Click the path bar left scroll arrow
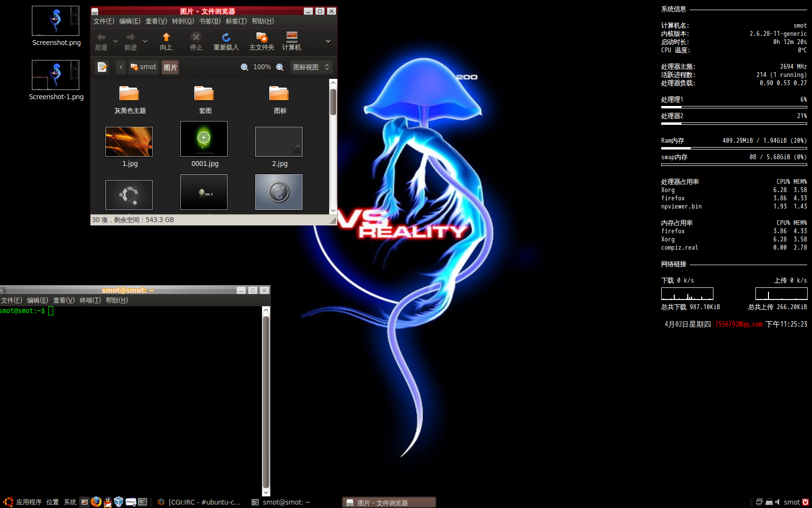The image size is (812, 508). pos(121,67)
